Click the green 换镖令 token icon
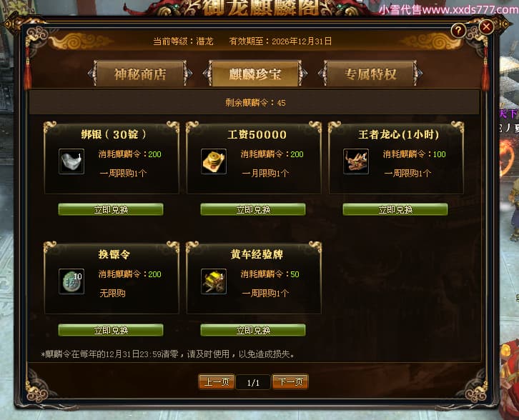The image size is (519, 420). [71, 281]
